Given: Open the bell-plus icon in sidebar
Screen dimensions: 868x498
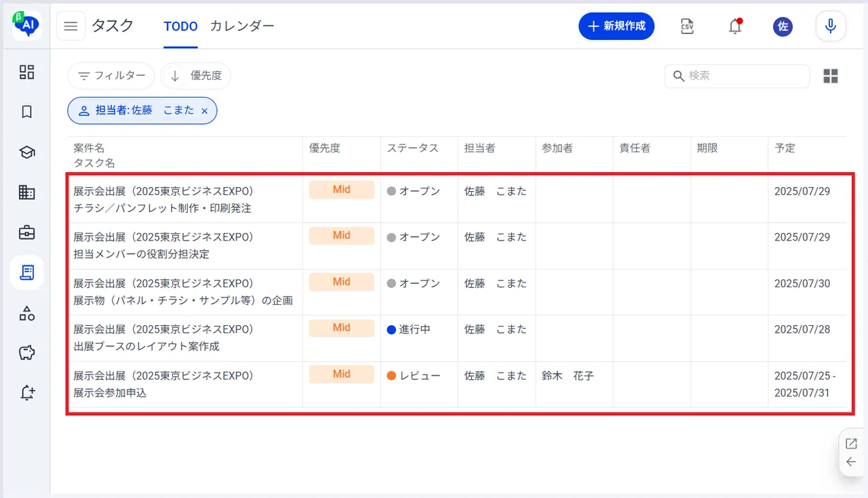Looking at the screenshot, I should [x=27, y=392].
